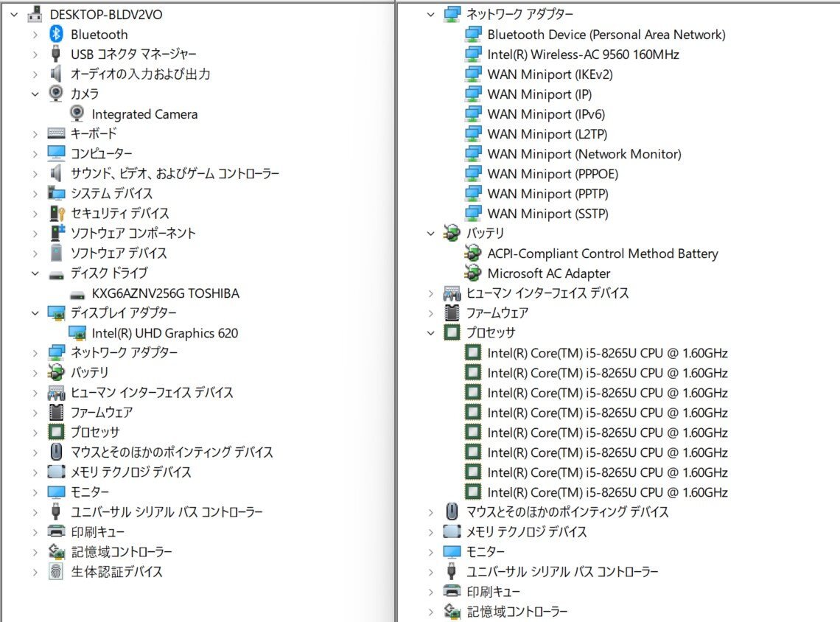Select ACPI-Compliant Control Method Battery
The width and height of the screenshot is (840, 622).
click(603, 254)
